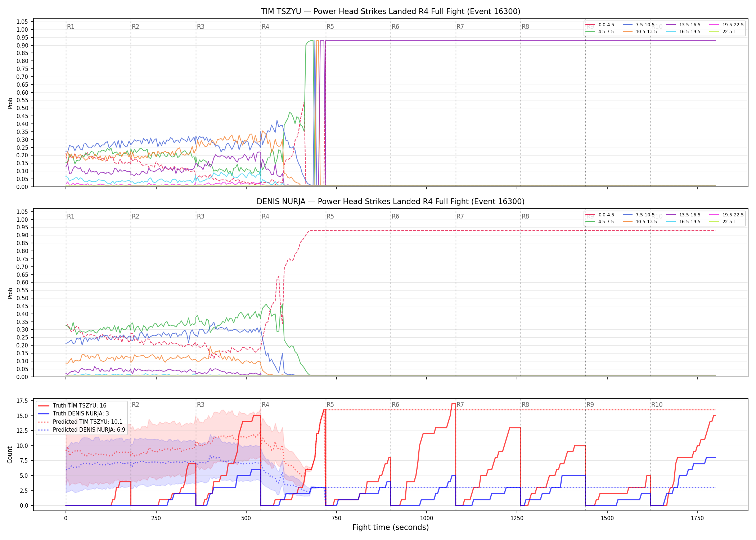Pick the 13.5-16.5 legend entry in DENIS NURJA chart
The height and width of the screenshot is (540, 756).
click(683, 215)
